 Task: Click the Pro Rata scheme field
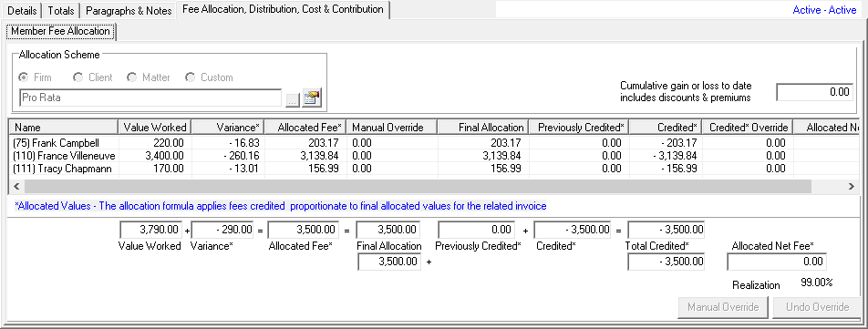pos(150,98)
